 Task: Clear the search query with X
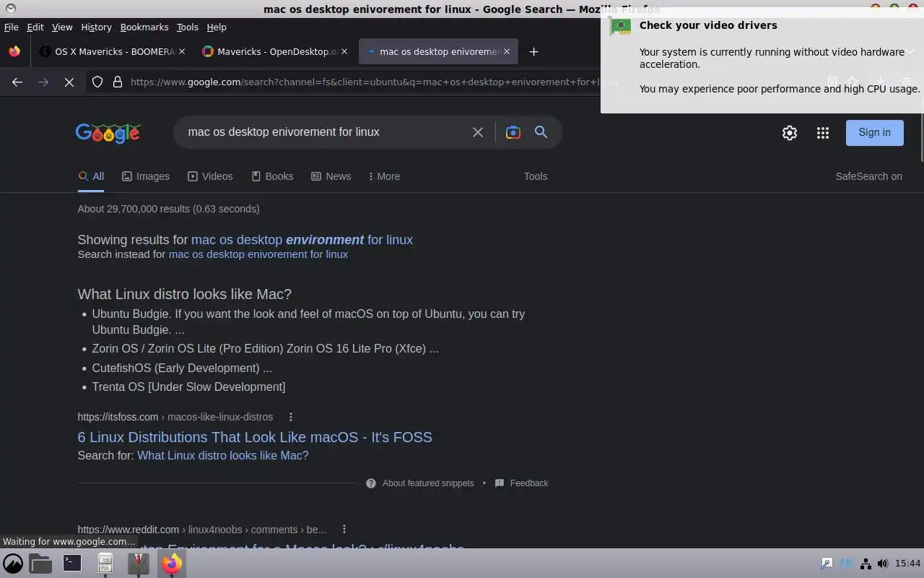click(x=478, y=132)
